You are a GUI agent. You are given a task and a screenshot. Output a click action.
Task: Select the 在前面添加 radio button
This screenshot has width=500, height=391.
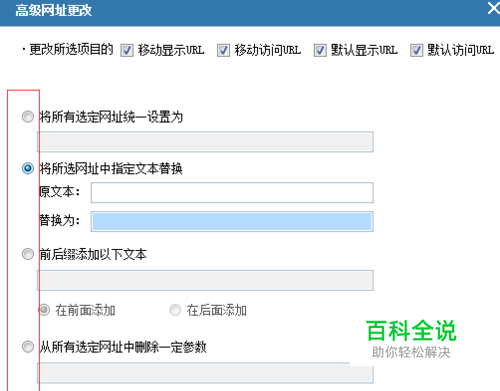[x=44, y=310]
